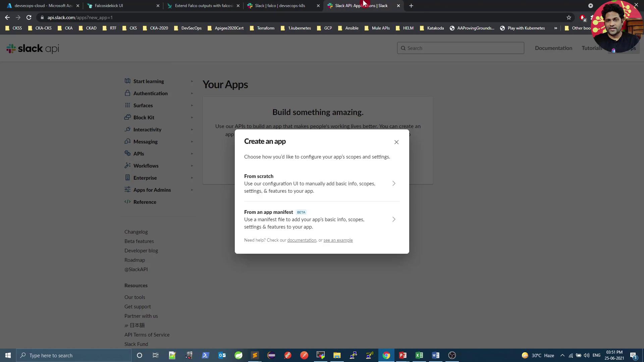Reload the page with refresh icon
This screenshot has height=362, width=644.
pyautogui.click(x=29, y=17)
